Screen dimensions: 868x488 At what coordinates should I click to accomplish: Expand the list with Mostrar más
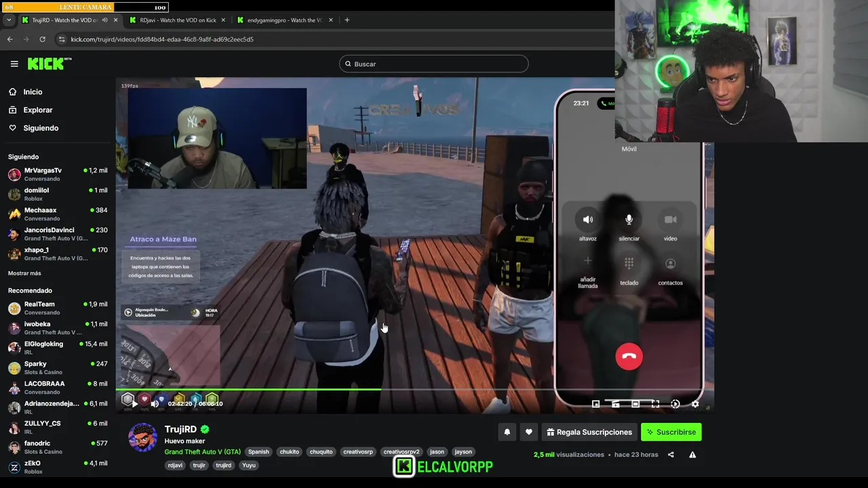pyautogui.click(x=24, y=273)
